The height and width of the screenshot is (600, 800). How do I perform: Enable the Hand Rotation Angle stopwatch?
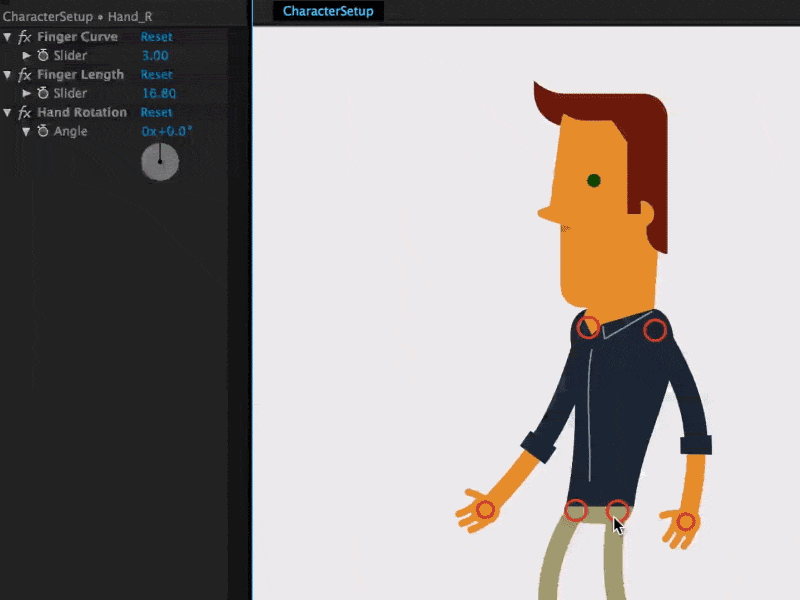43,131
